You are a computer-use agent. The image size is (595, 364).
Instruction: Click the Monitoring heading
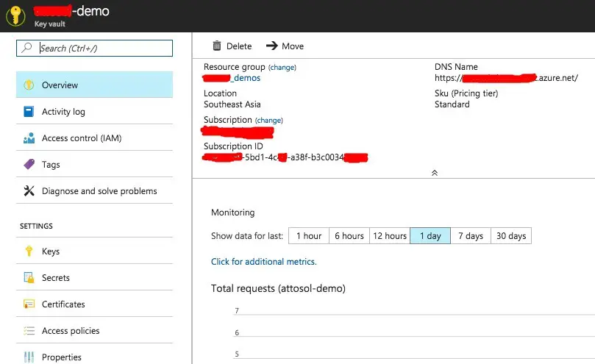point(233,213)
